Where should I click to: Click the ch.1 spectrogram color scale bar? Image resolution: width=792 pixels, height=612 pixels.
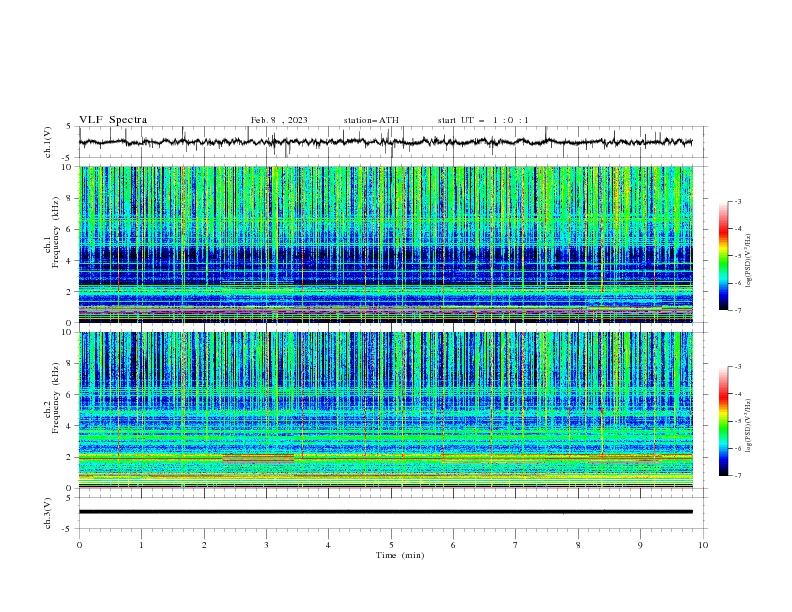click(723, 256)
